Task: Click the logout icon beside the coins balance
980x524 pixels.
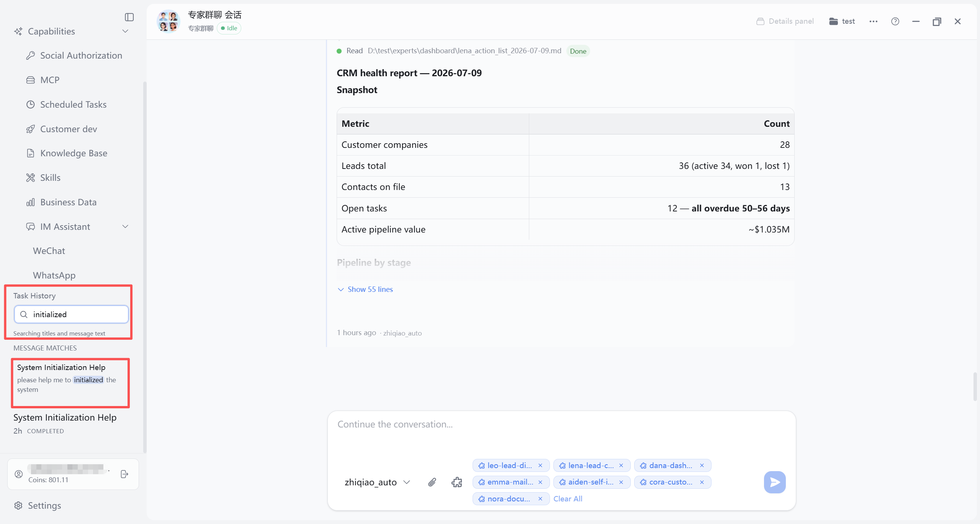Action: tap(124, 474)
